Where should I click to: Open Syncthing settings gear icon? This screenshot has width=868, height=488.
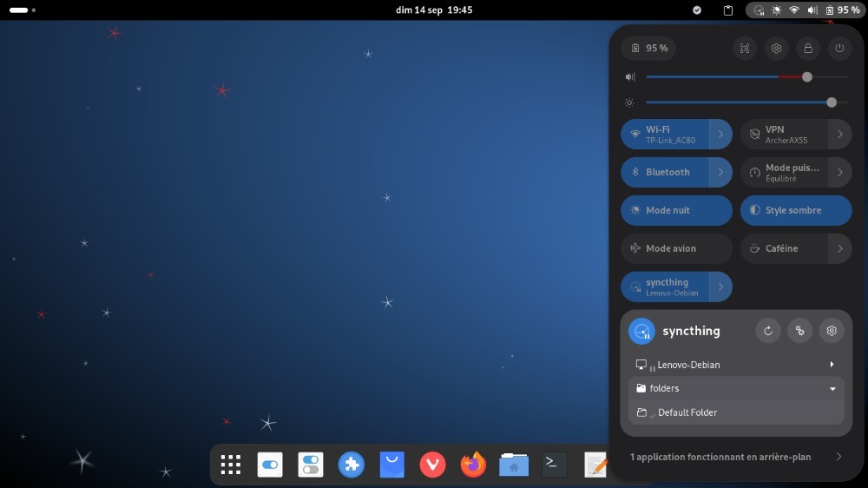click(832, 331)
